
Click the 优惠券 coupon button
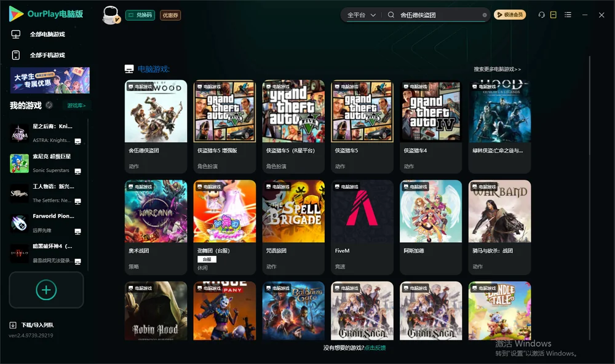170,15
